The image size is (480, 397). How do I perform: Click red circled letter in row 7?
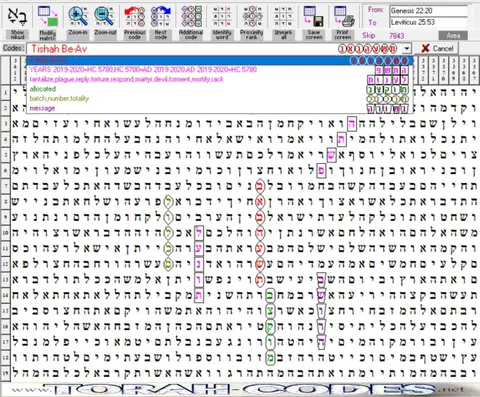coord(260,186)
